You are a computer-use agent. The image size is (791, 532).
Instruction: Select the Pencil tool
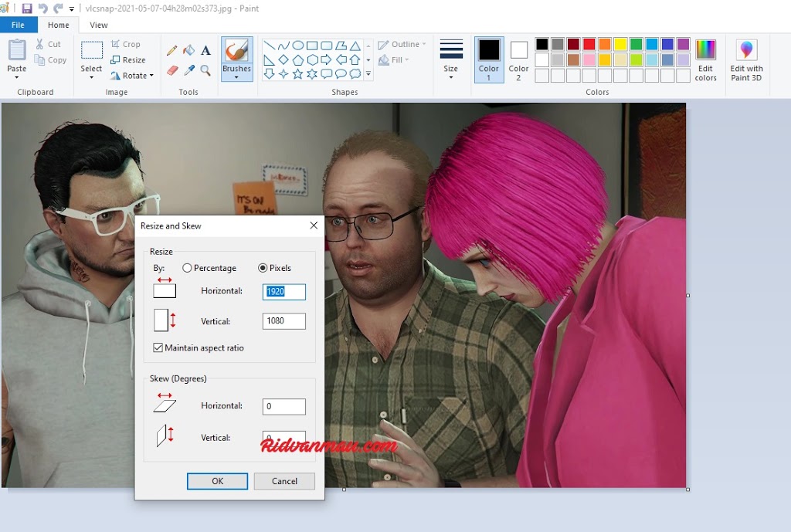coord(171,50)
